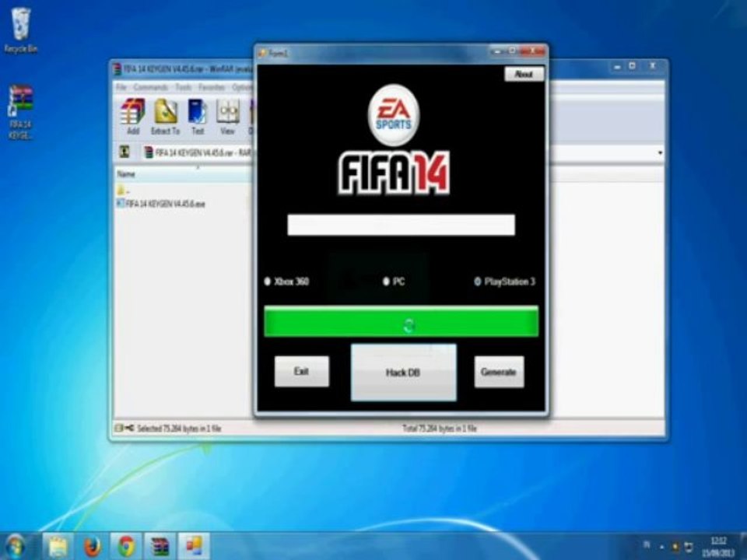This screenshot has height=560, width=747.
Task: Click the Generate button
Action: click(499, 372)
